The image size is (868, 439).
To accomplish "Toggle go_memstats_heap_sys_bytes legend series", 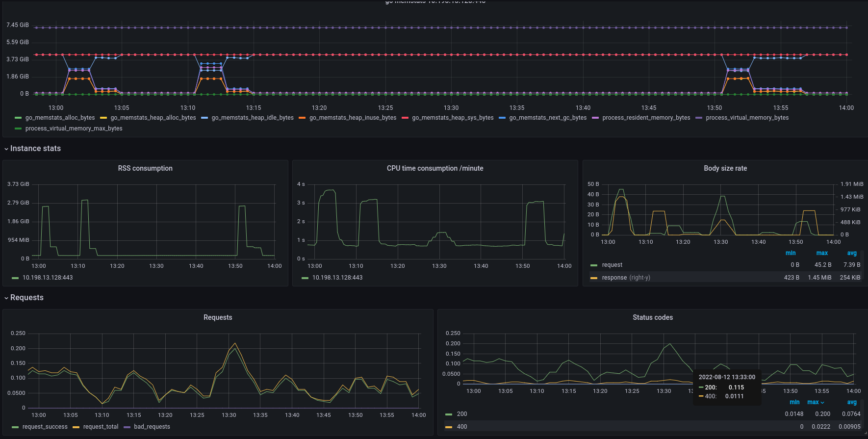I will [453, 118].
